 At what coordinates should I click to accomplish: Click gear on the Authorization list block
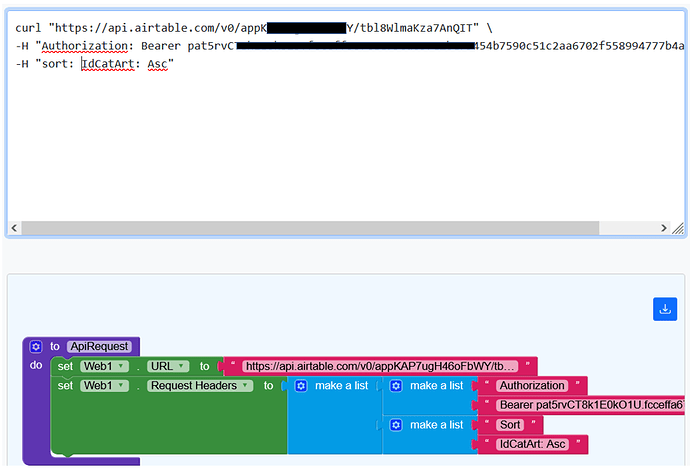(x=396, y=385)
